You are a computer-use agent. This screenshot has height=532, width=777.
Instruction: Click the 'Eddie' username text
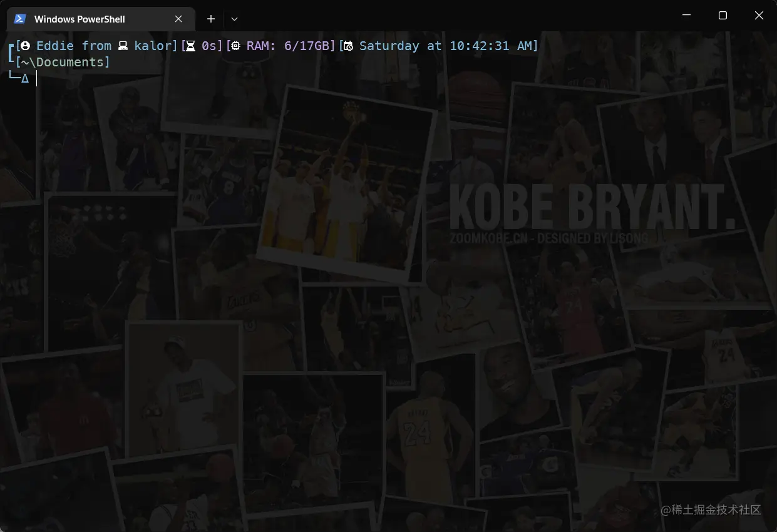55,46
